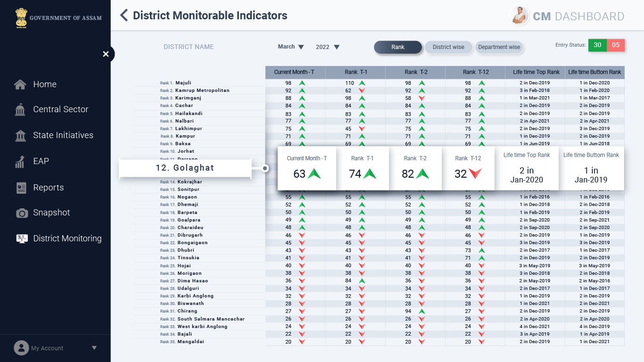Open the March month dropdown
The width and height of the screenshot is (644, 362).
click(291, 47)
